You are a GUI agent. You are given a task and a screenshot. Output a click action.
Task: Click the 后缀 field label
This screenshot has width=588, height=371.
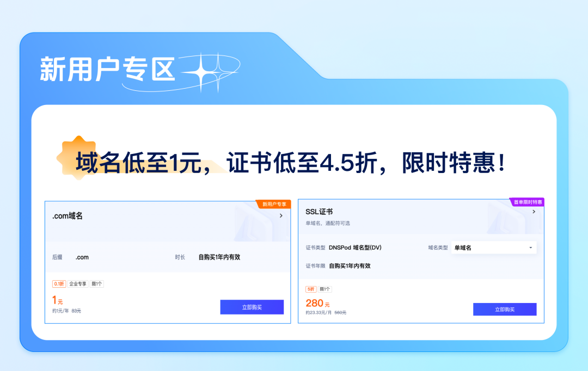(57, 257)
